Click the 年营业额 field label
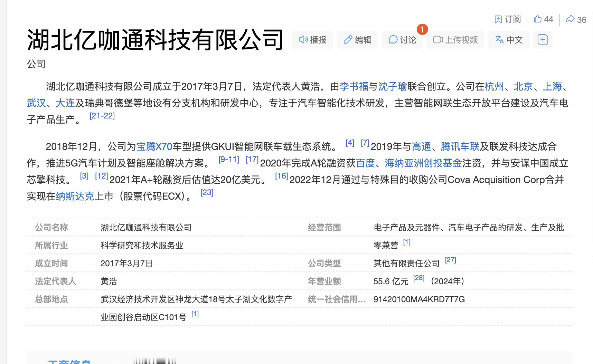The width and height of the screenshot is (593, 364). [x=324, y=281]
